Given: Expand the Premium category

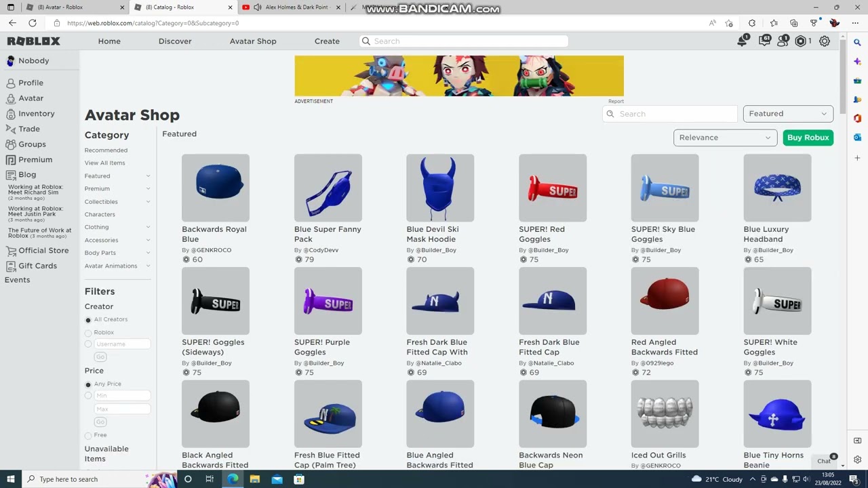Looking at the screenshot, I should (x=148, y=189).
